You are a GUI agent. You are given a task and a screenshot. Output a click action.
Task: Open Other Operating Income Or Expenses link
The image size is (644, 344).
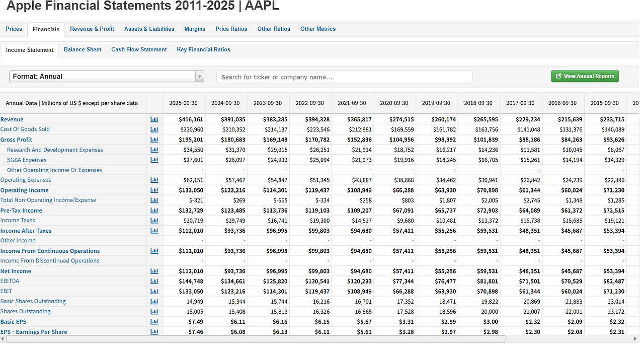54,170
